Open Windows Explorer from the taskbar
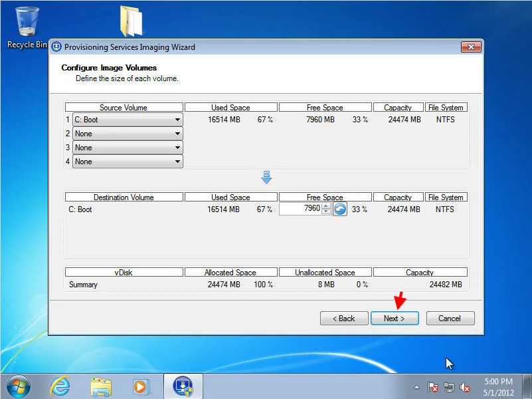The image size is (532, 399). pos(101,386)
